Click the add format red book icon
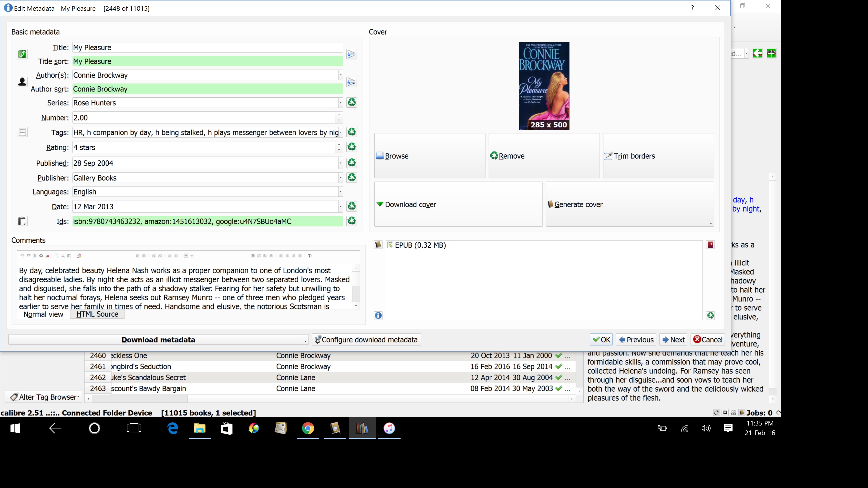 [710, 245]
